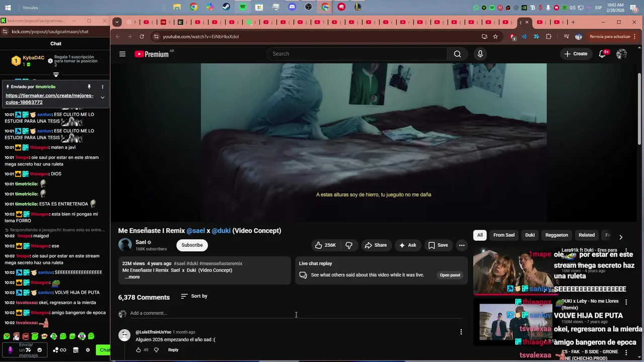This screenshot has width=644, height=362.
Task: Subscribe to the Sael channel
Action: tap(192, 245)
